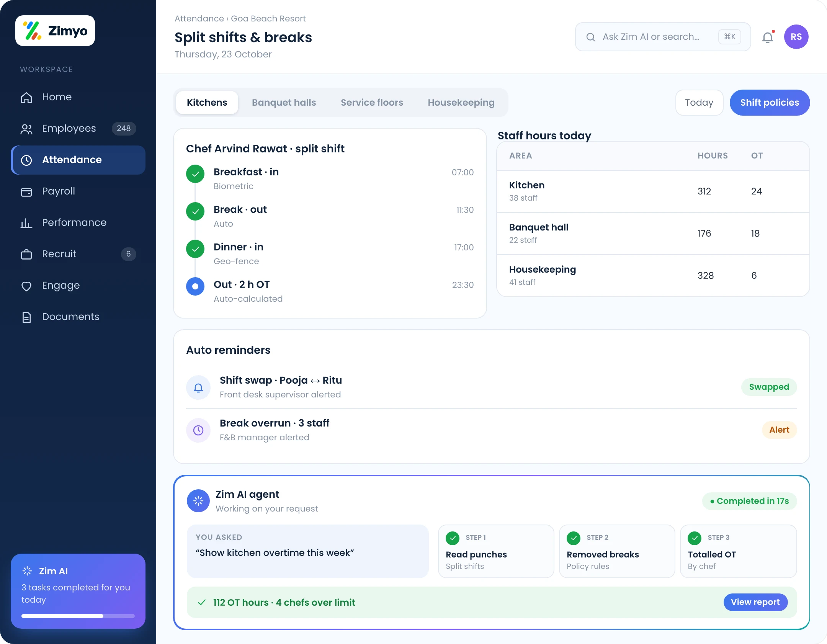Screen dimensions: 827x644
Task: Open Shift policies
Action: (770, 103)
